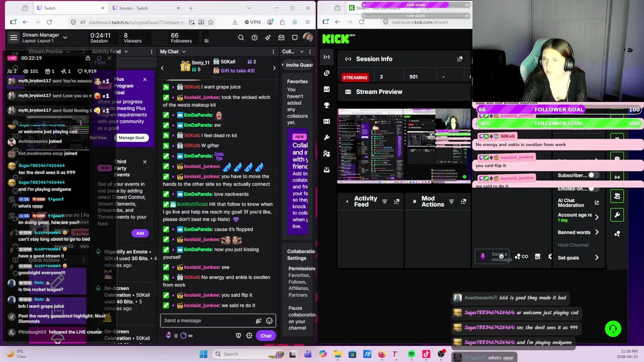Open the Twitch profile avatar menu

(308, 38)
